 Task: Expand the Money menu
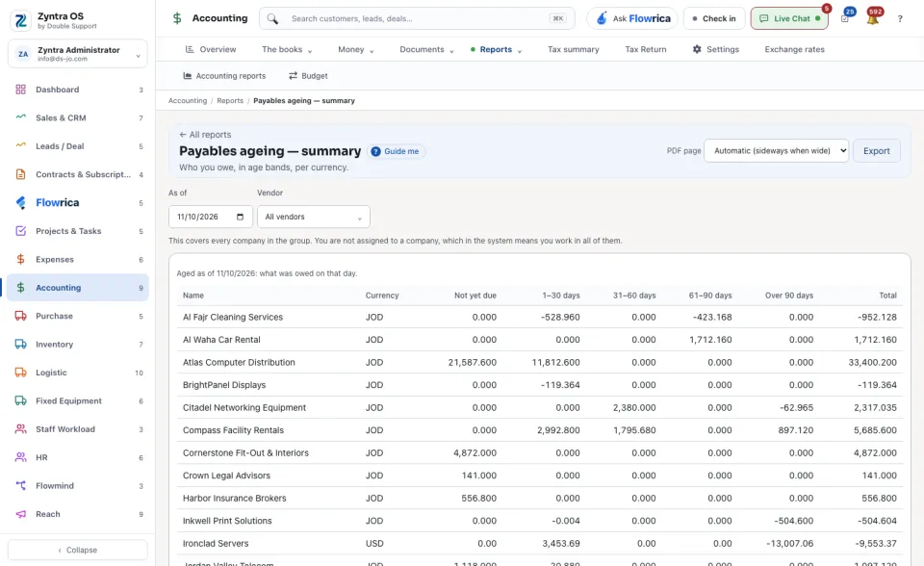point(356,49)
